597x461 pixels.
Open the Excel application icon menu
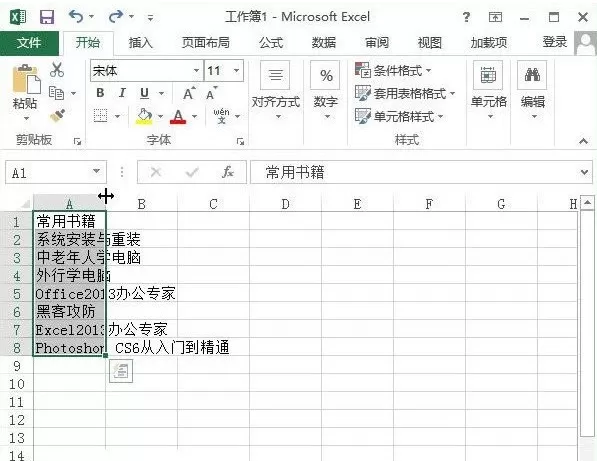coord(18,17)
